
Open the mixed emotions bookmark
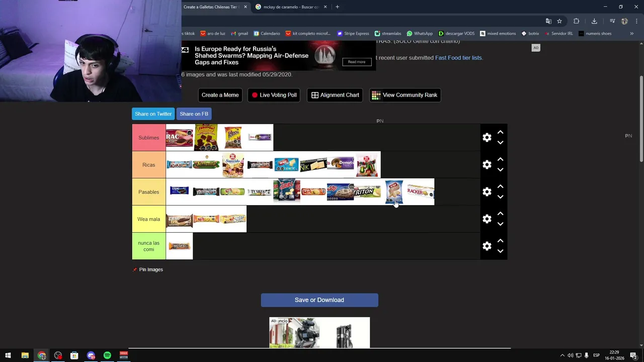pos(498,34)
